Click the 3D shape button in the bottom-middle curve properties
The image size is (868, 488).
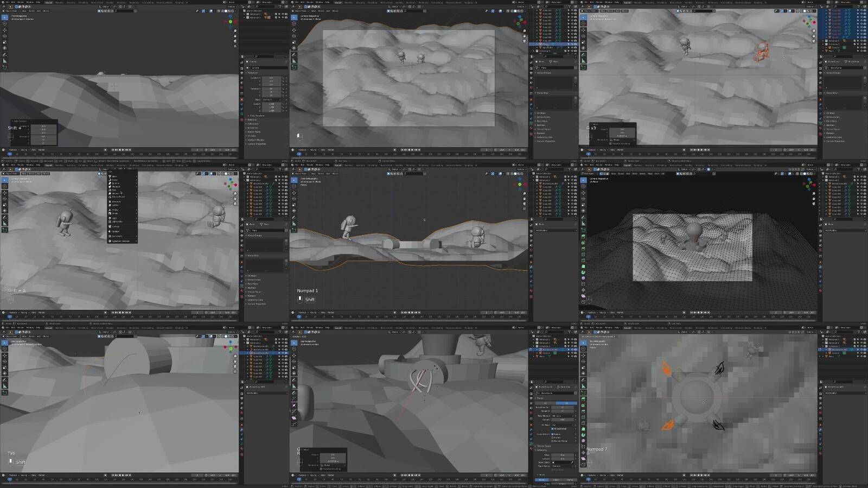point(567,403)
